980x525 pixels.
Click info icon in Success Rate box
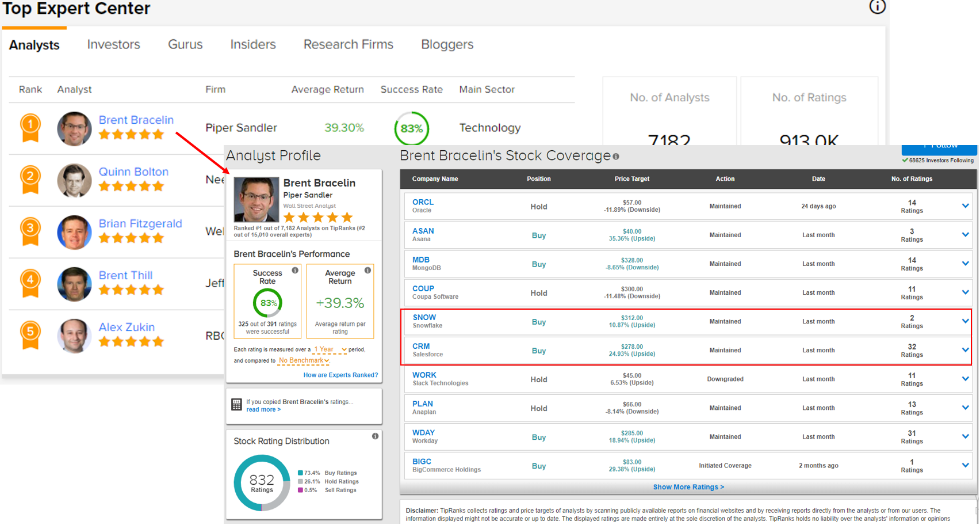[295, 271]
